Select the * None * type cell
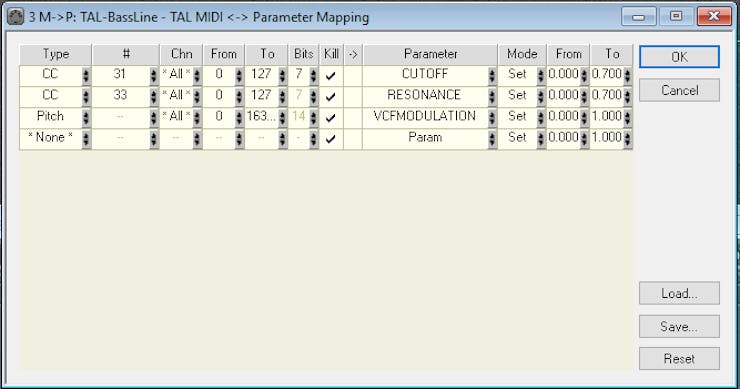This screenshot has height=389, width=740. (50, 138)
